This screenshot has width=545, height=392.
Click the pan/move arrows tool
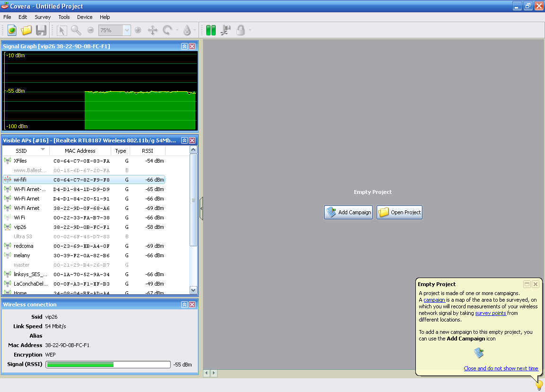point(152,30)
